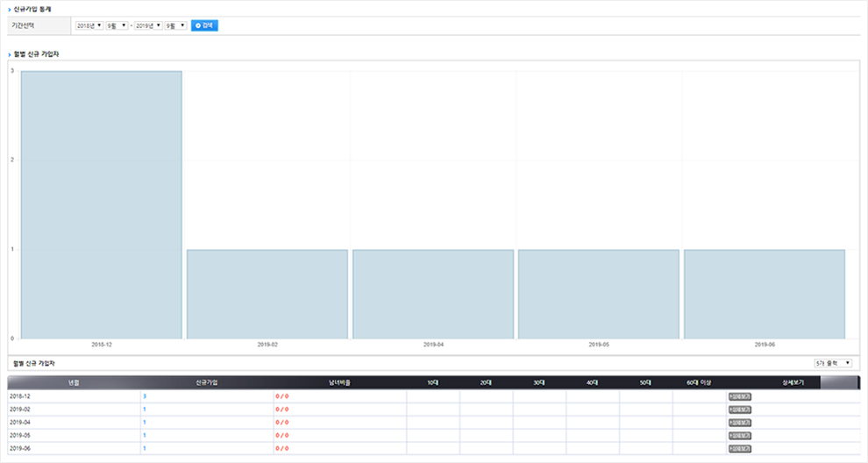Click the 2019-04 bar in the chart

click(x=433, y=294)
